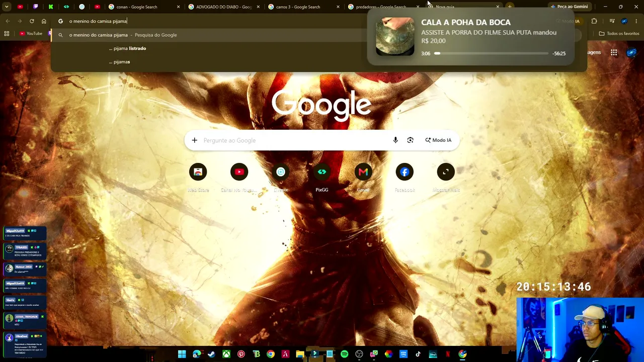Go back to the previous page
644x362 pixels.
coord(8,21)
